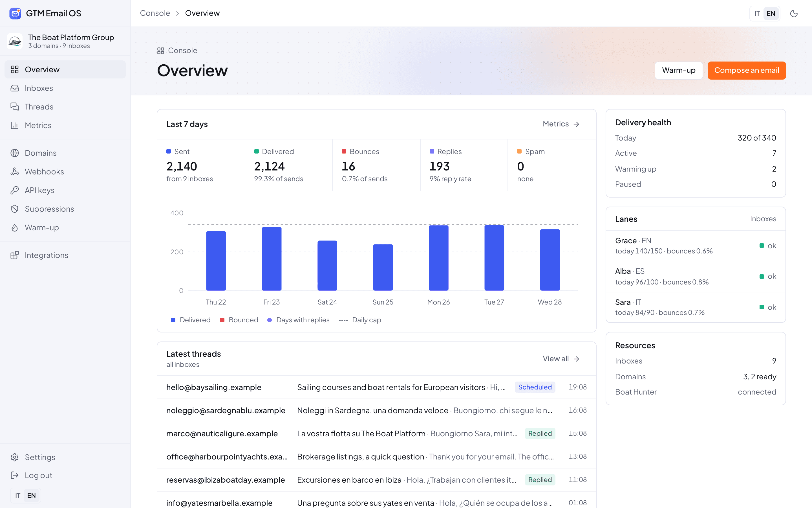Click the Scheduled status badge

[x=535, y=387]
